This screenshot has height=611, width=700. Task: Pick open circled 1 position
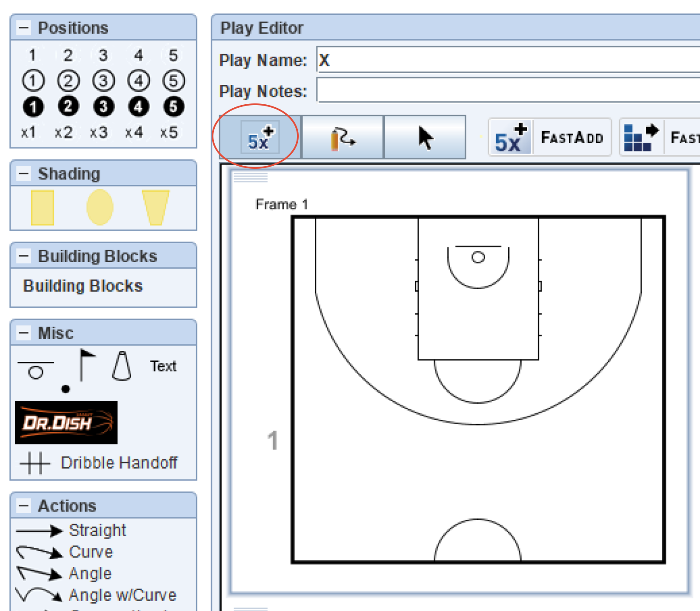click(33, 80)
